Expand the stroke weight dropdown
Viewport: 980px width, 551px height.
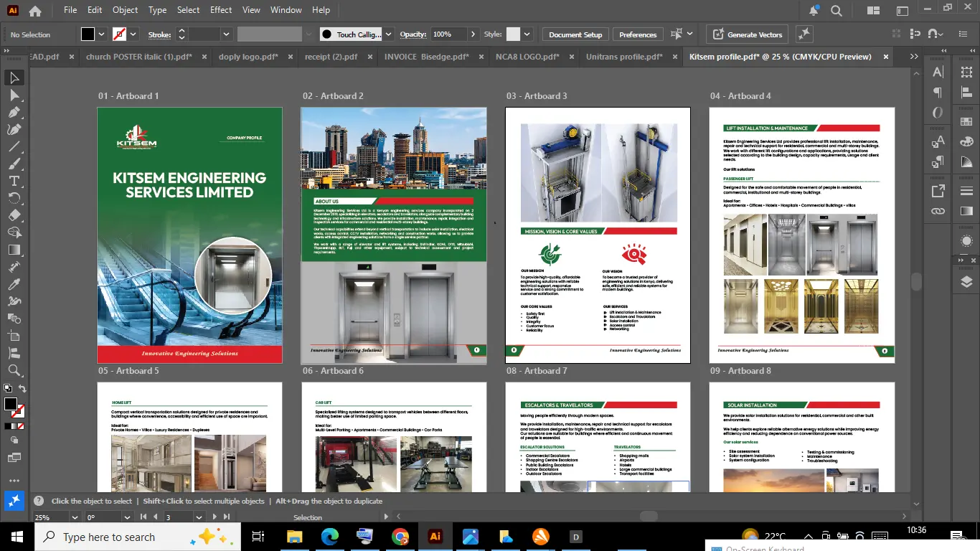[x=226, y=34]
